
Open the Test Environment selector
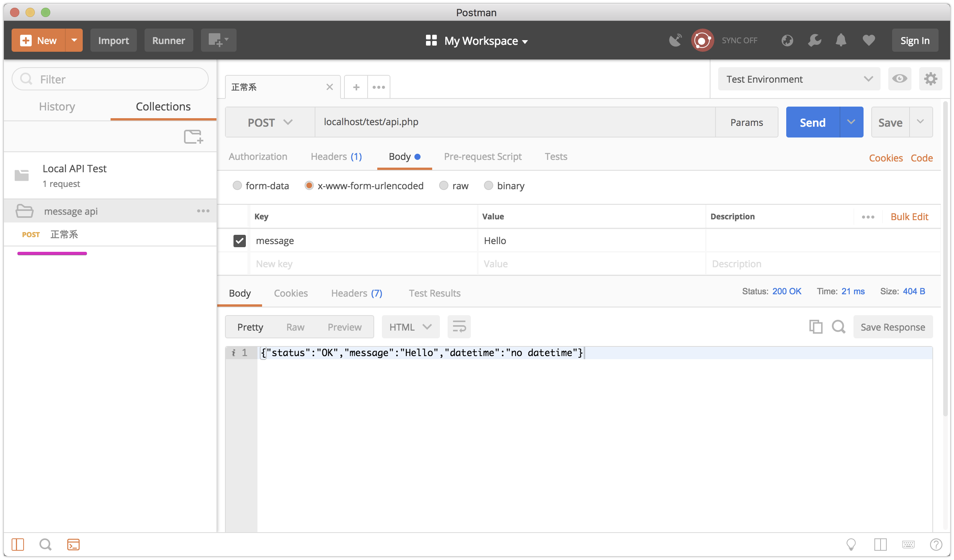tap(798, 79)
